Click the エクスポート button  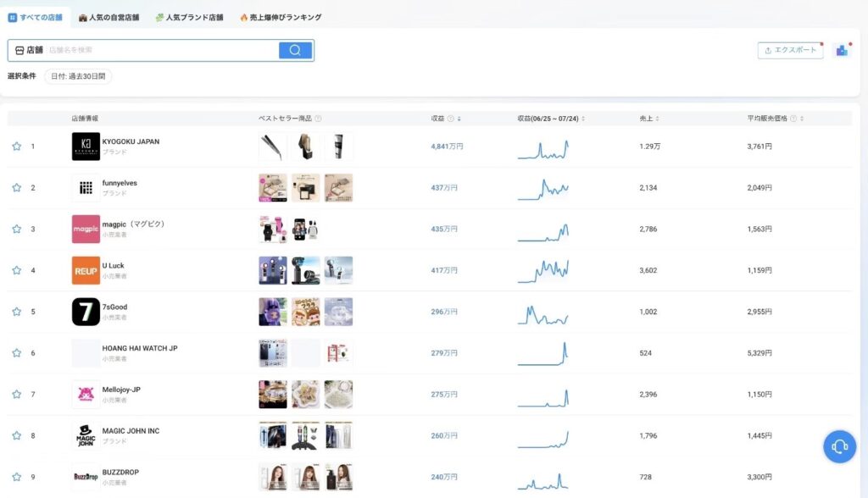[790, 50]
